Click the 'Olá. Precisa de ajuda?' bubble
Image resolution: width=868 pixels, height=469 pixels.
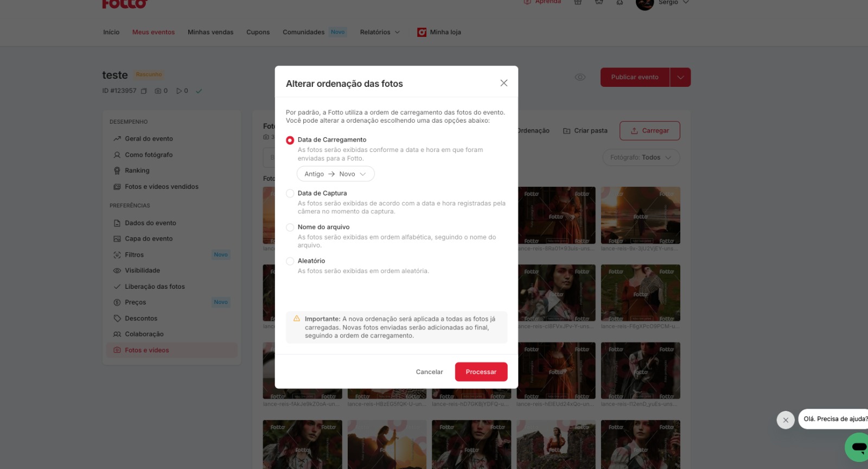click(834, 419)
